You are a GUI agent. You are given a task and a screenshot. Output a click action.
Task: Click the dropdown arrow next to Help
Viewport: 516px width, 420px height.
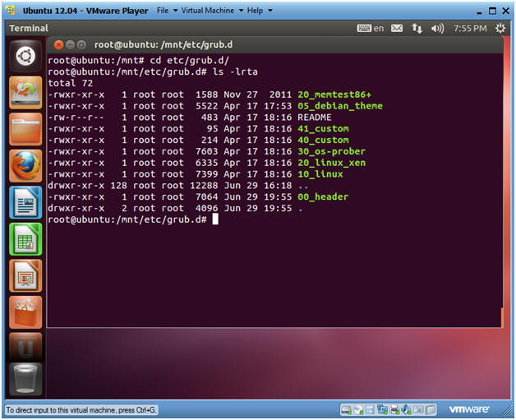point(270,11)
